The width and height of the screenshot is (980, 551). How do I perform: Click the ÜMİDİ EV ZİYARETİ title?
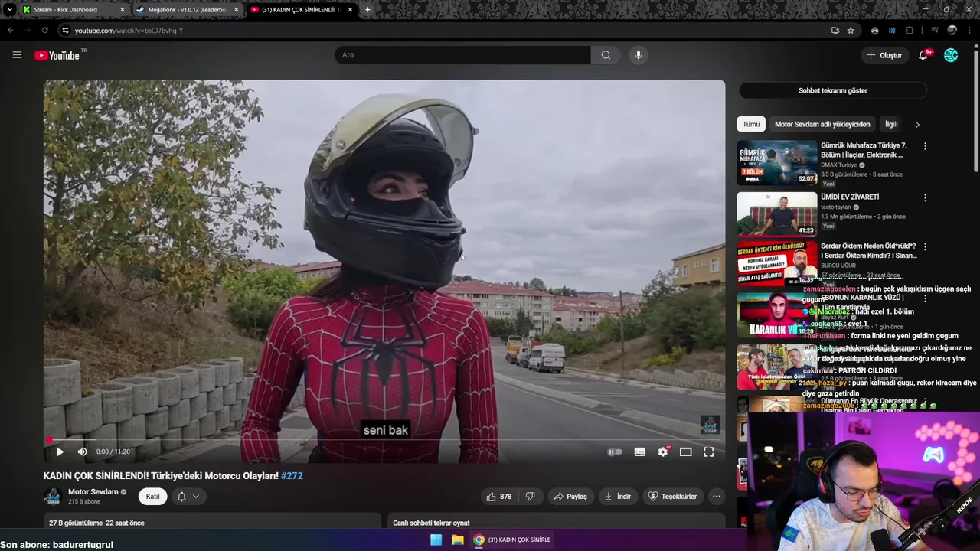coord(850,197)
